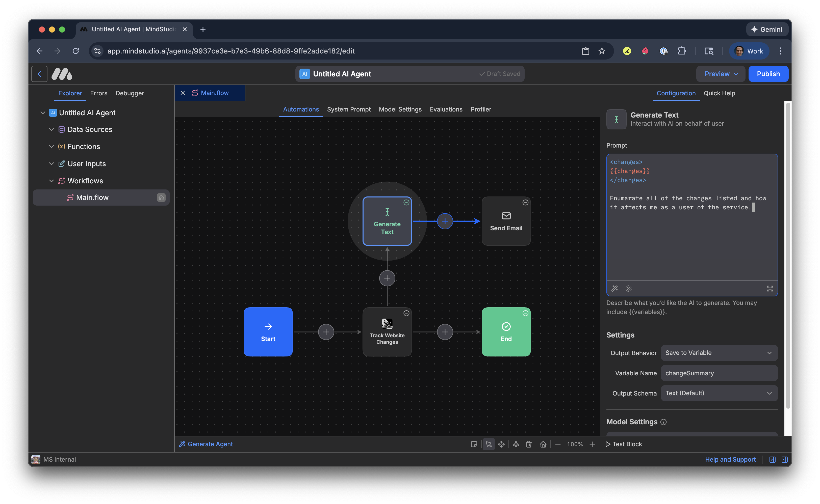
Task: Collapse the Workflows section in Explorer
Action: pos(51,181)
